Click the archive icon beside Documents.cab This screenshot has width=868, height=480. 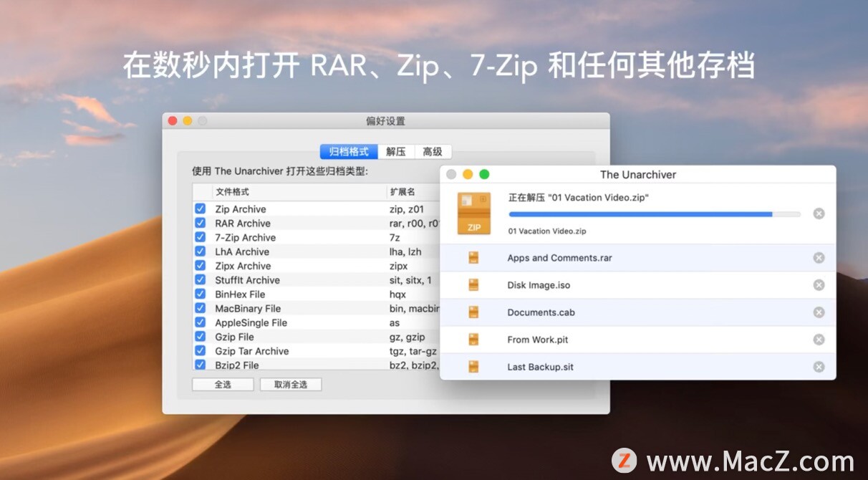473,312
